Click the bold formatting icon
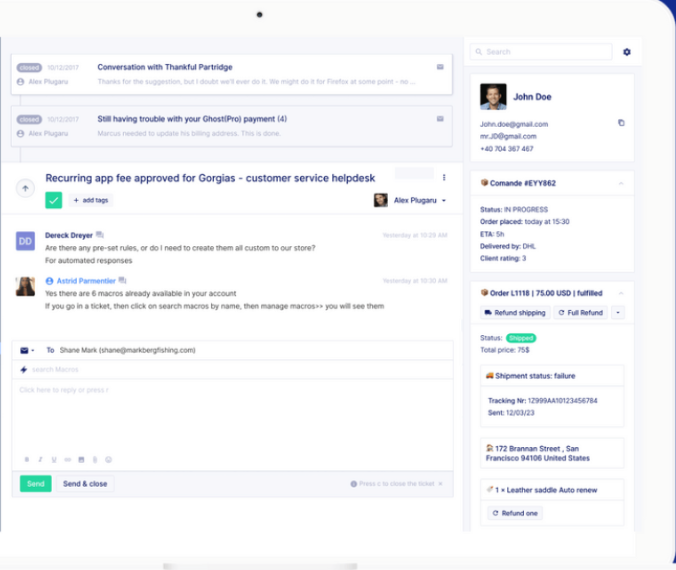 point(27,460)
